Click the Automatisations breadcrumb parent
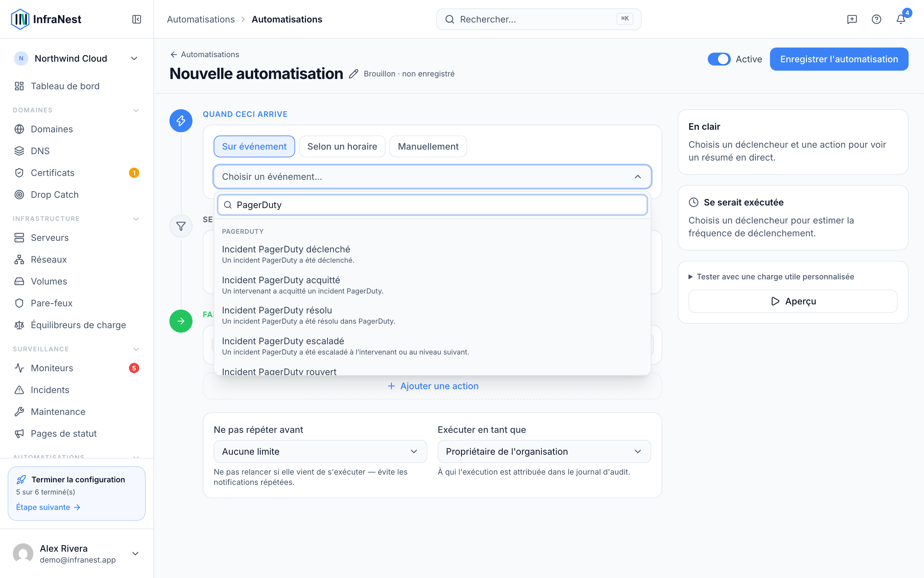This screenshot has width=924, height=578. tap(201, 19)
